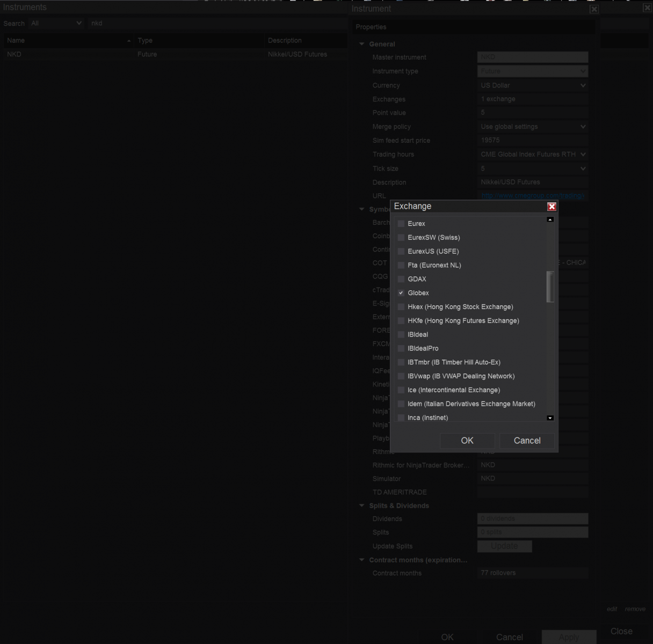Viewport: 653px width, 644px height.
Task: Open the Merge policy dropdown
Action: click(x=533, y=127)
